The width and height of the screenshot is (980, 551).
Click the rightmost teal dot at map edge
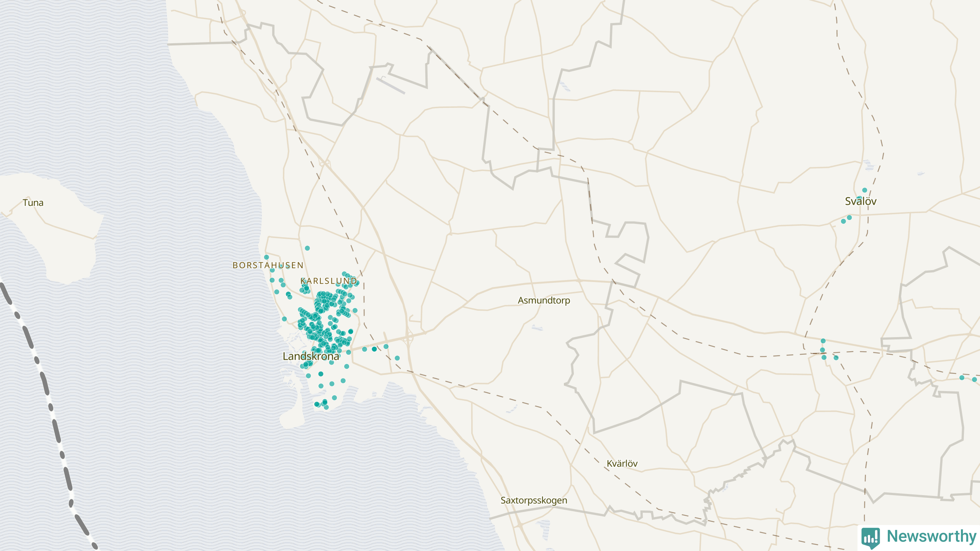pos(974,380)
